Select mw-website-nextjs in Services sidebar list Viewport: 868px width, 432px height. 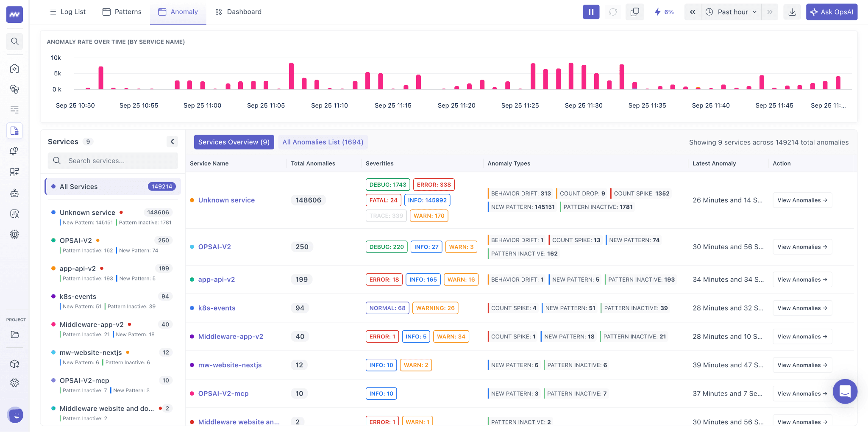[113, 357]
